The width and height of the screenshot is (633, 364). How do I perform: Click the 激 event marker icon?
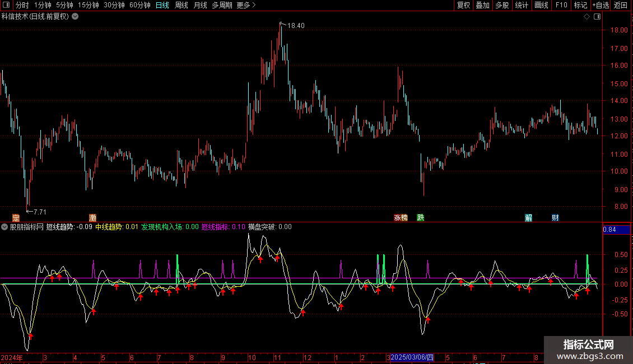[x=93, y=218]
